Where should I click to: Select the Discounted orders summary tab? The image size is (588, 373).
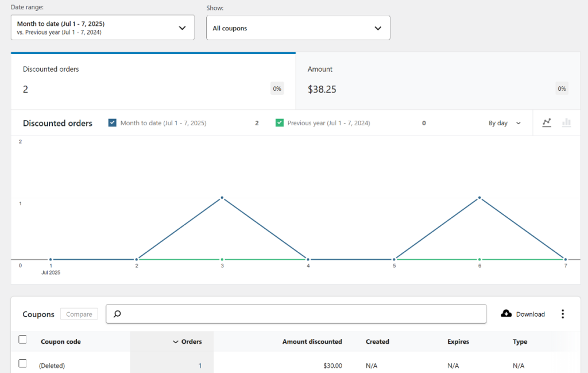click(x=152, y=80)
